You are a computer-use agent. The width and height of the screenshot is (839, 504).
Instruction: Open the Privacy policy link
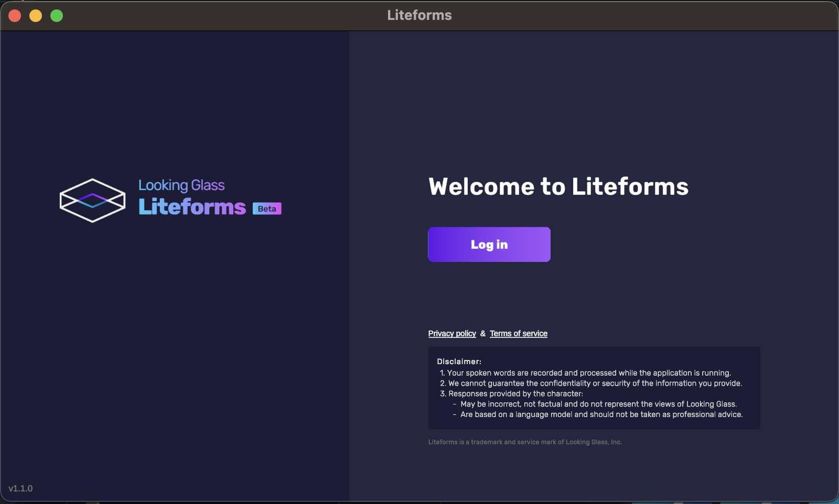click(x=452, y=334)
